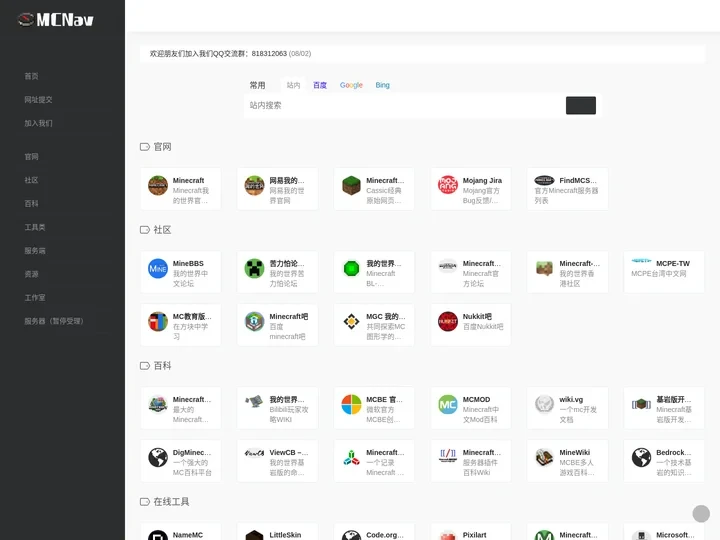Image resolution: width=720 pixels, height=540 pixels.
Task: Open 服务器（暂停受理） in sidebar
Action: coord(54,321)
